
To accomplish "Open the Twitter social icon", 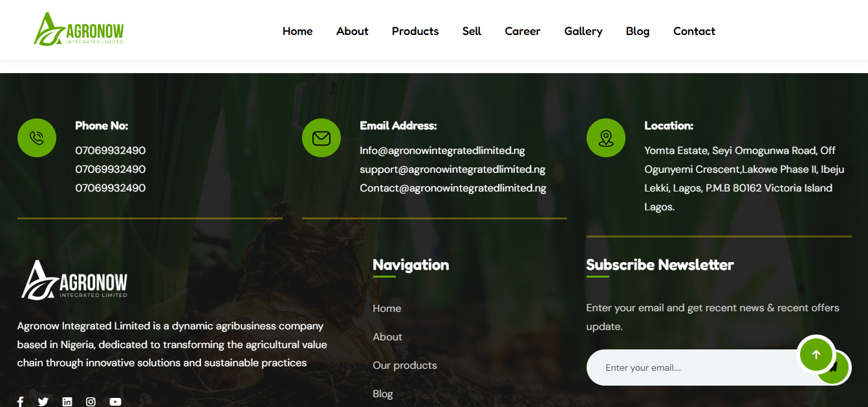I will 43,402.
